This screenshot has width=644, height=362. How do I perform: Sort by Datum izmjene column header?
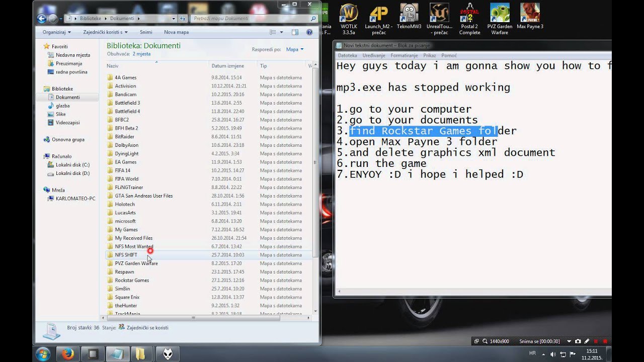click(x=233, y=66)
